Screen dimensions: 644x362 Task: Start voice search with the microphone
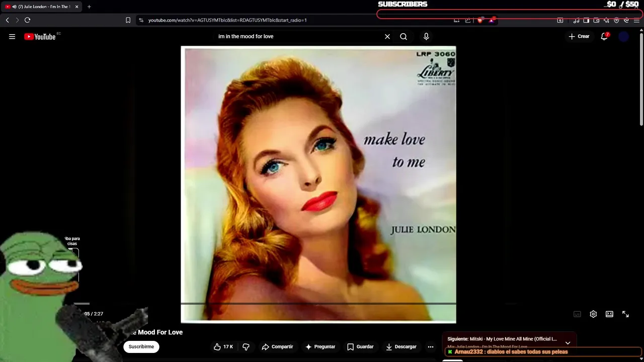pyautogui.click(x=426, y=36)
